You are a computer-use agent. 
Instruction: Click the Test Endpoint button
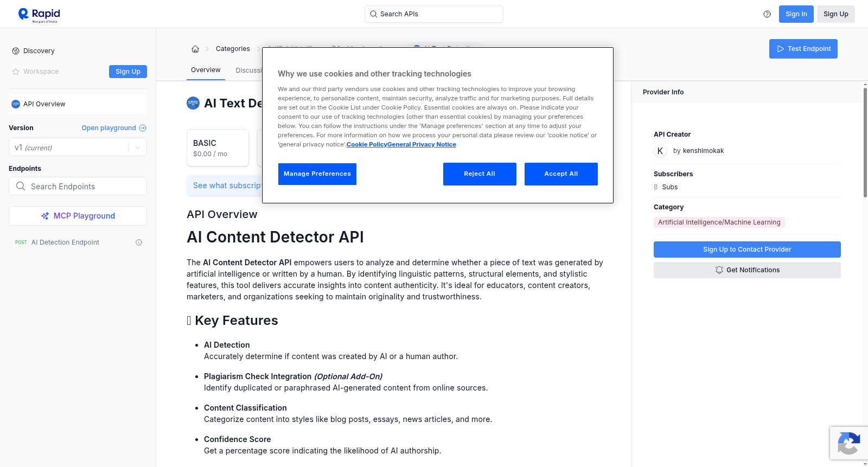(803, 49)
